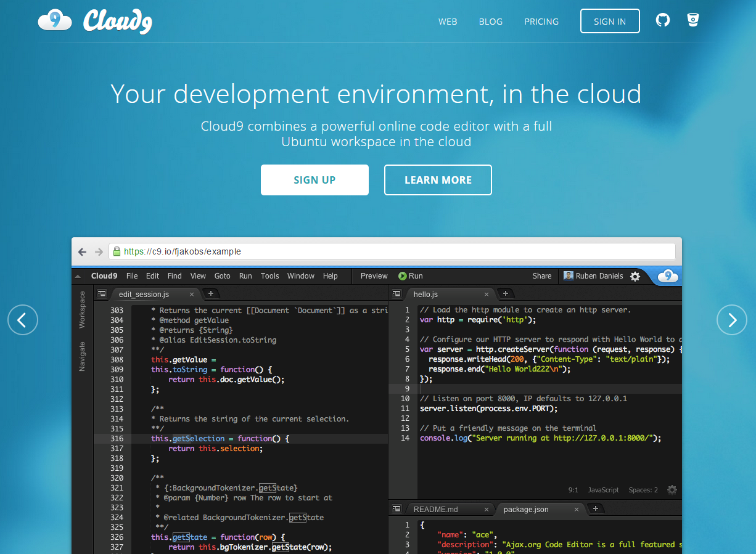The image size is (756, 554).
Task: Open pane menu icon left of hello.js
Action: (x=396, y=294)
